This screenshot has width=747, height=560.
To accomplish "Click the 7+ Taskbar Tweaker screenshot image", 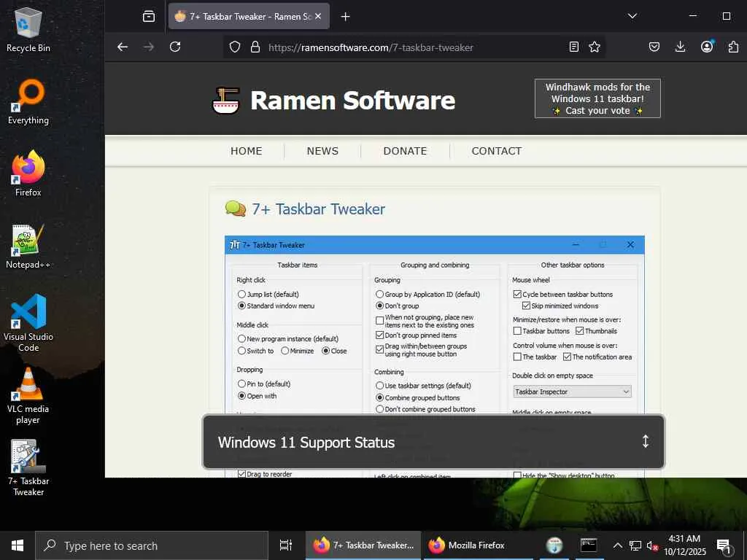I will [x=435, y=356].
